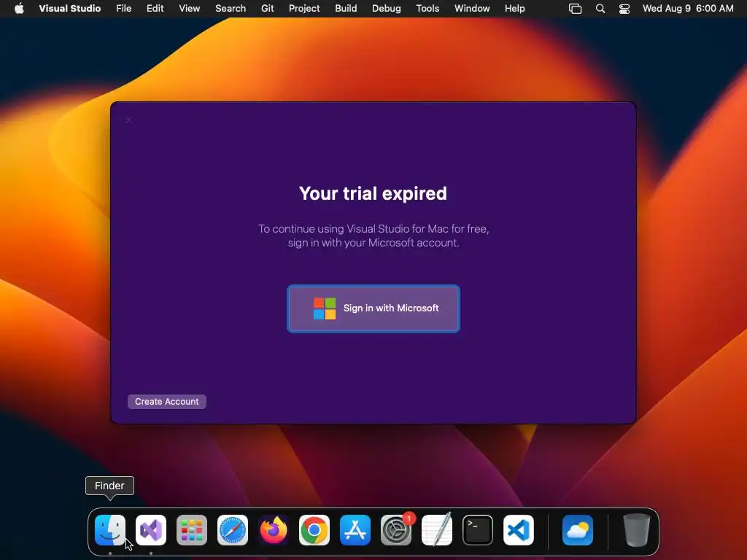
Task: Open the Build menu
Action: pos(346,9)
